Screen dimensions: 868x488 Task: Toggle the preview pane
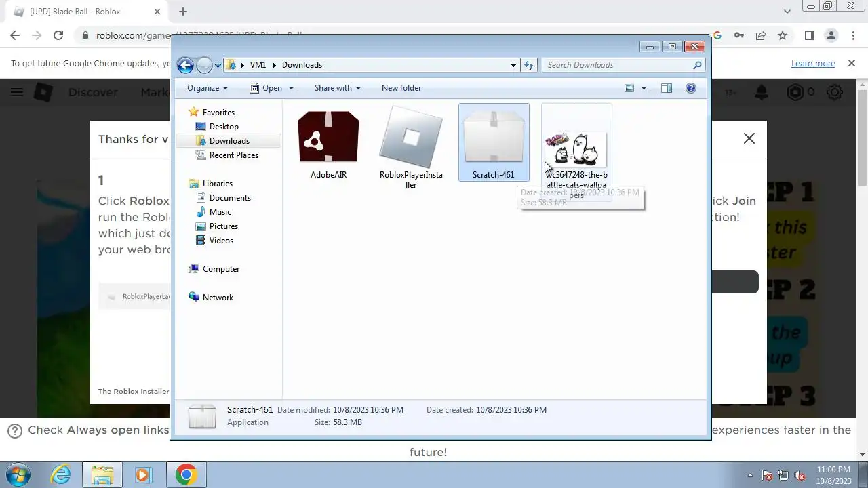(667, 88)
